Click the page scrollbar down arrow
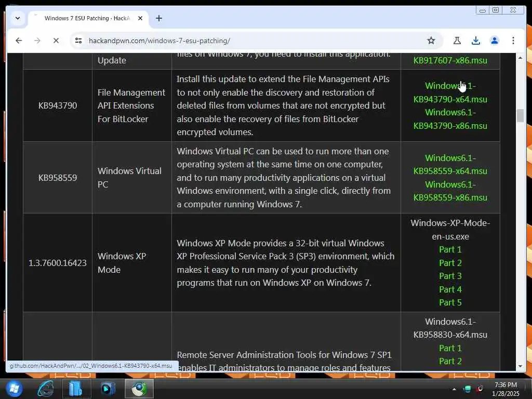Screen dimensions: 532x399 point(521,366)
